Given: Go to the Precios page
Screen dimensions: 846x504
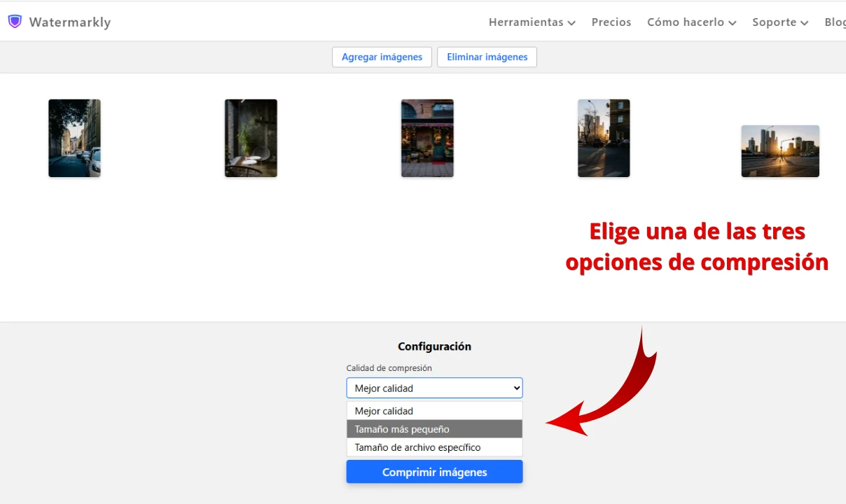Looking at the screenshot, I should point(611,22).
